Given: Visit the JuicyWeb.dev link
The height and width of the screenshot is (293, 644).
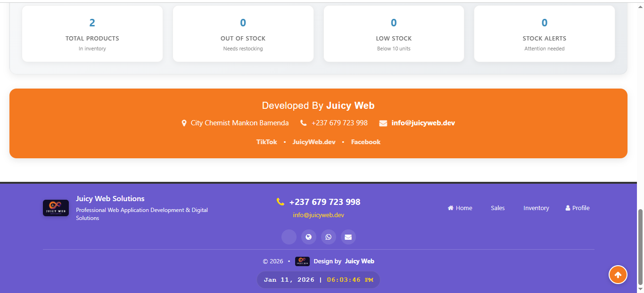Looking at the screenshot, I should point(314,142).
